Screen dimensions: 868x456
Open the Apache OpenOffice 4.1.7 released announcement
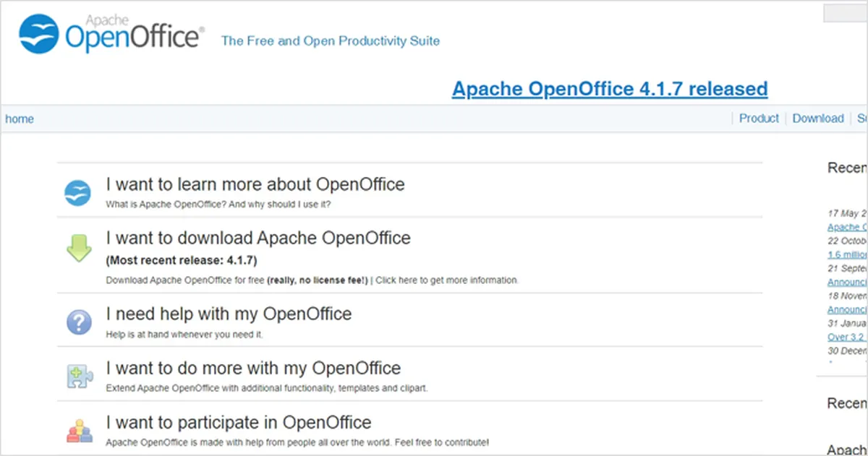610,89
